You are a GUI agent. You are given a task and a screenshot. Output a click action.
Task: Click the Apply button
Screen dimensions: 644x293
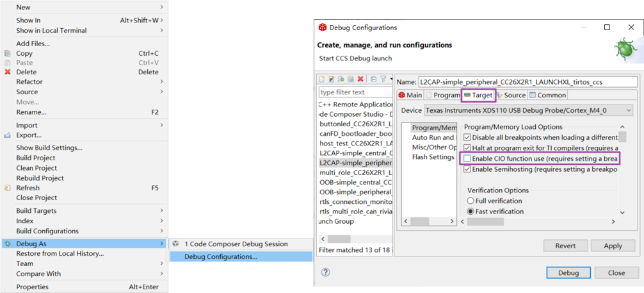613,246
